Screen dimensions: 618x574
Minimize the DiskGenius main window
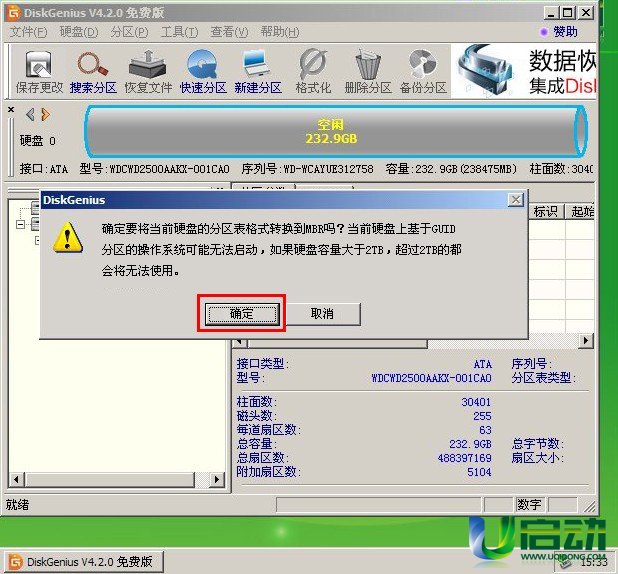[x=551, y=13]
